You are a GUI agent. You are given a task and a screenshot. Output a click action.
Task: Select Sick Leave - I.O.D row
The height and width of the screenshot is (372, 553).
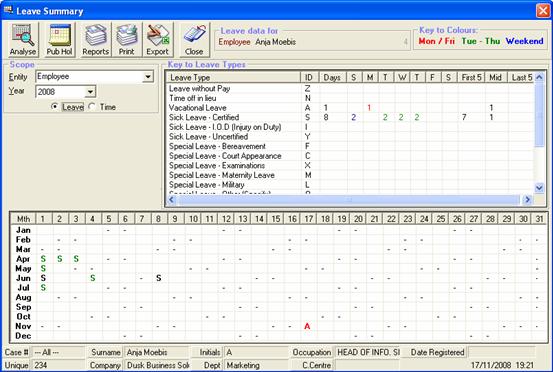point(350,127)
